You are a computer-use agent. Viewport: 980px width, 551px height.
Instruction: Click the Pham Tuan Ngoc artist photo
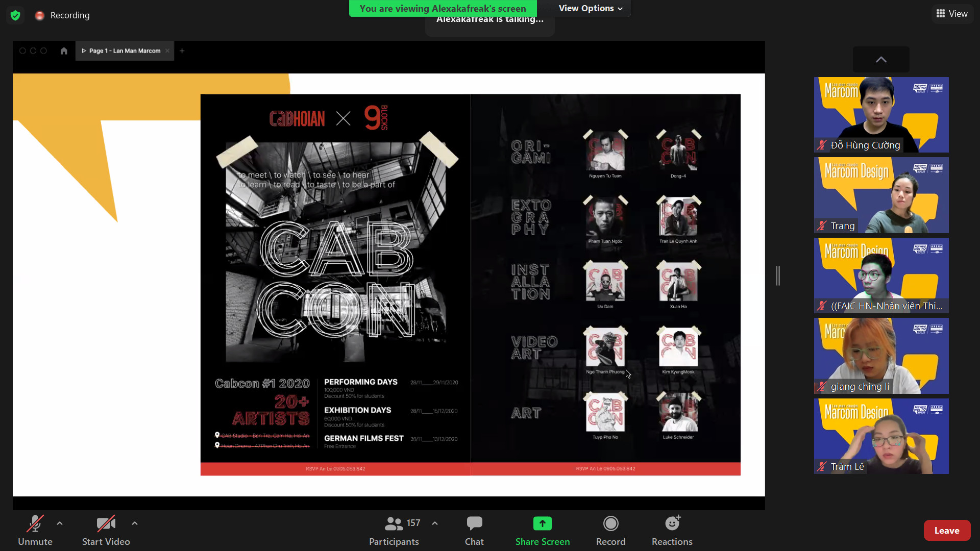pyautogui.click(x=605, y=217)
